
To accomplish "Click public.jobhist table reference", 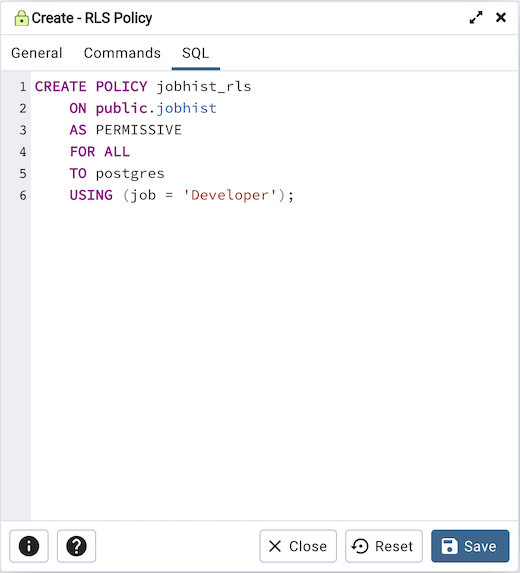I will [156, 108].
